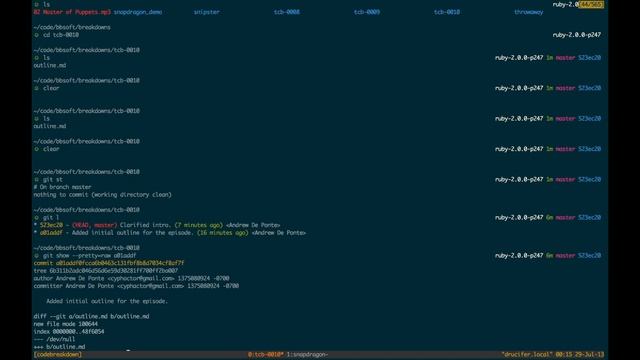Click the snapdragon_demo directory name
The width and height of the screenshot is (640, 360).
coord(138,12)
